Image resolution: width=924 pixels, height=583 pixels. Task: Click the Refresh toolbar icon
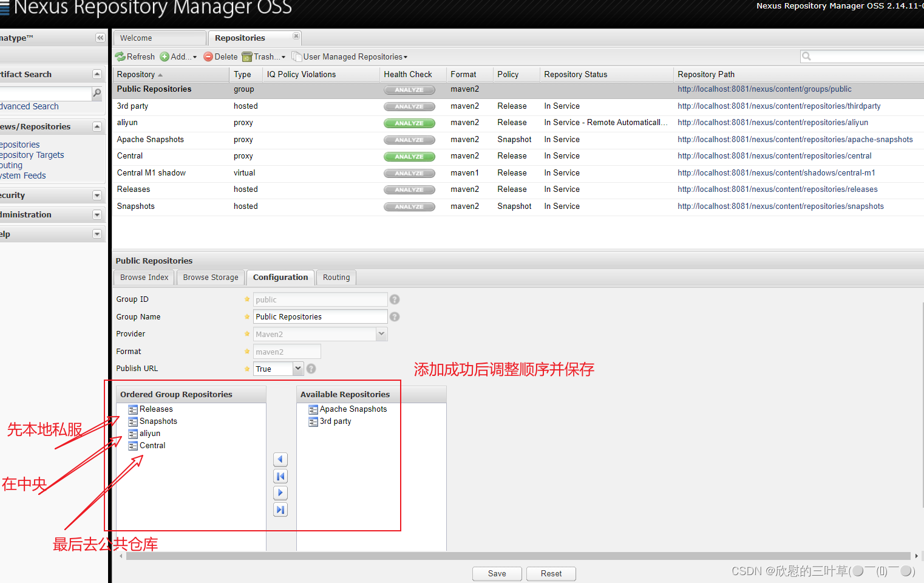coord(120,56)
